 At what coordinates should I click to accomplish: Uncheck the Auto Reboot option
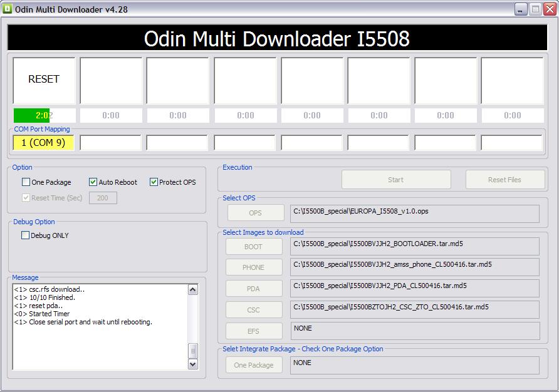[x=93, y=182]
